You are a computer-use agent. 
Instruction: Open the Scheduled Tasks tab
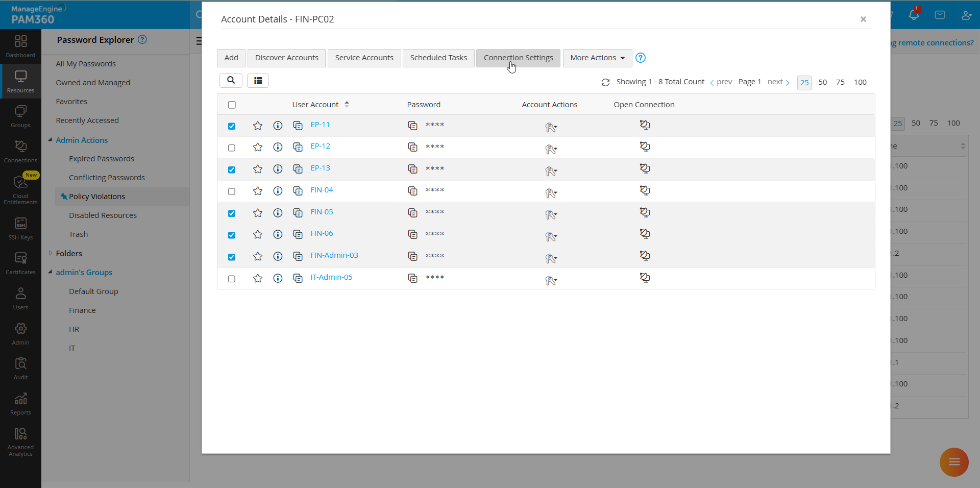click(x=438, y=58)
